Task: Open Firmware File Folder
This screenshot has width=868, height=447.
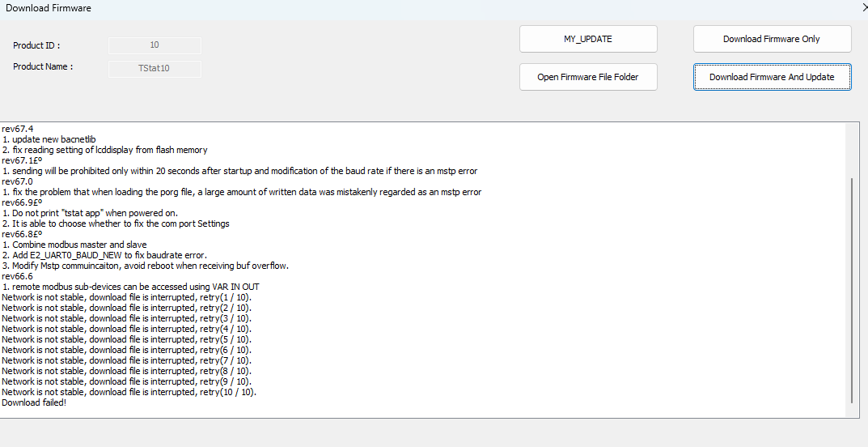Action: 587,77
